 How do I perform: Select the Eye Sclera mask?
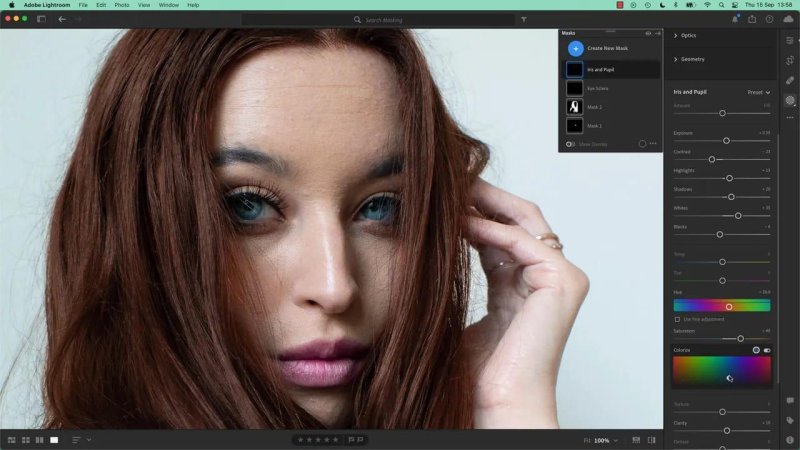[611, 88]
